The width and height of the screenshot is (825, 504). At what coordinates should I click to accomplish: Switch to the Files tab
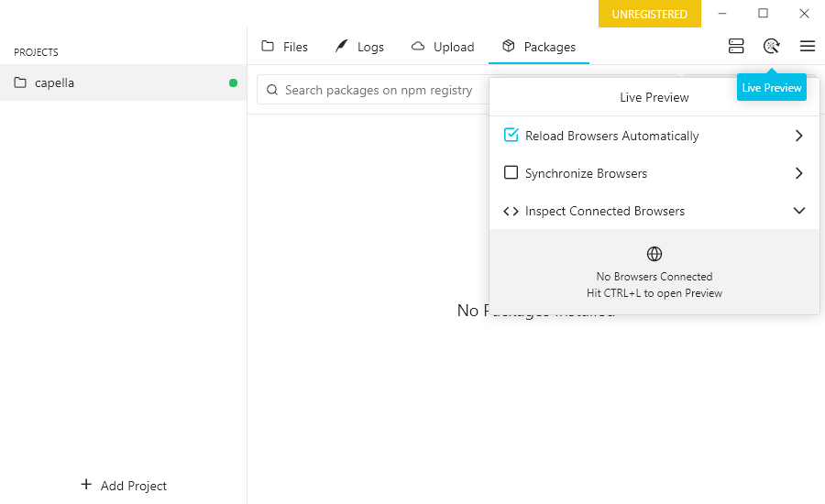[284, 47]
